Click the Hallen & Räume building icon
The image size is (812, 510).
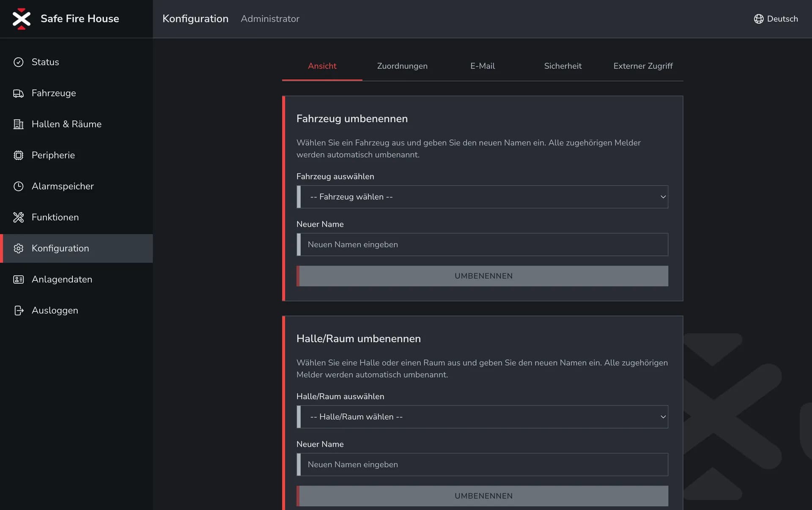coord(18,124)
